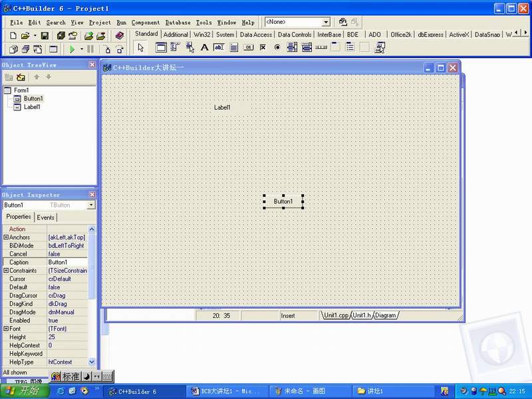
Task: Open the File menu
Action: [16, 23]
